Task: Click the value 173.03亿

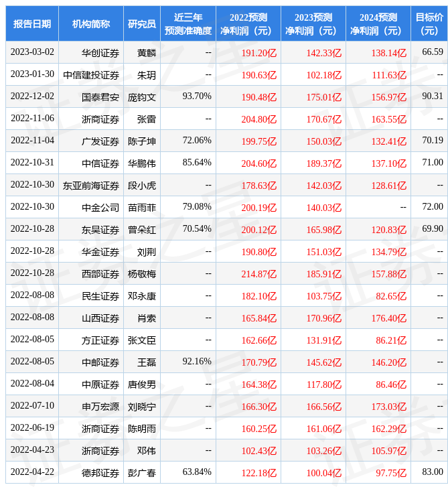Action: click(389, 407)
